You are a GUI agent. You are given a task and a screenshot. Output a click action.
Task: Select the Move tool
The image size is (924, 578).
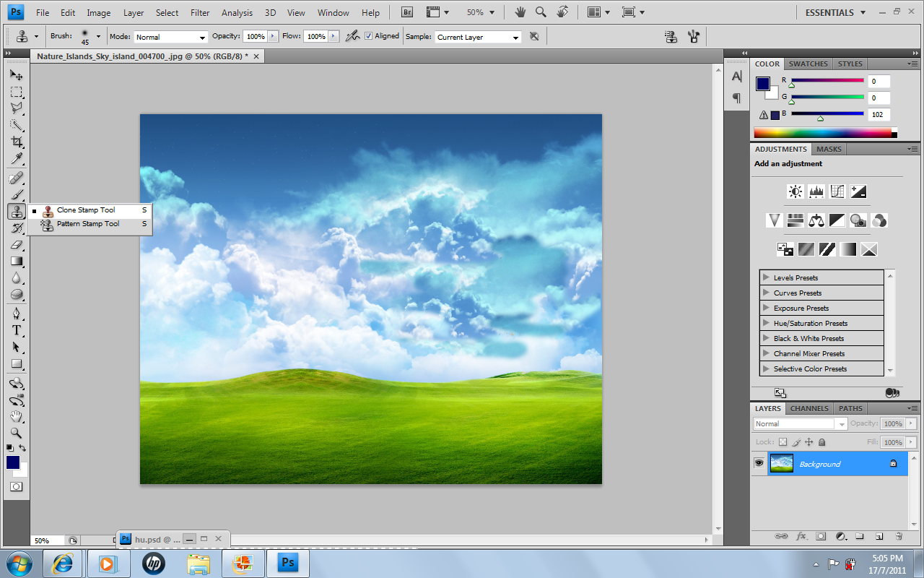click(16, 75)
